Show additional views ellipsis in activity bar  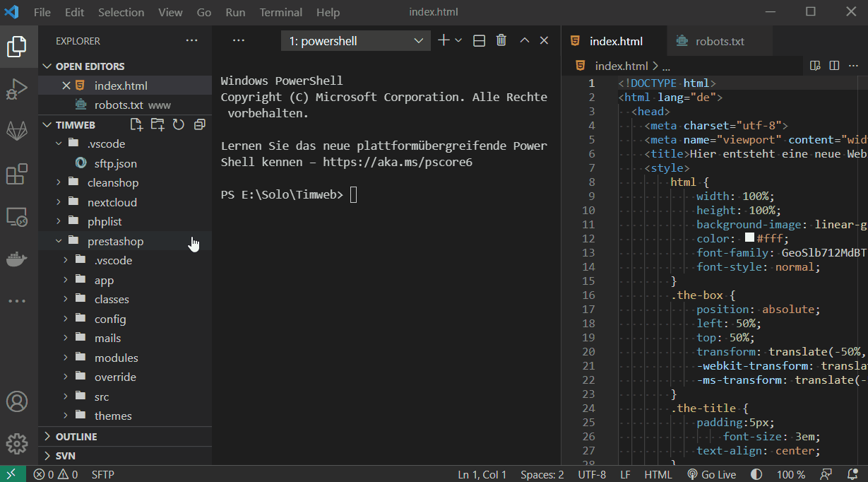point(17,301)
